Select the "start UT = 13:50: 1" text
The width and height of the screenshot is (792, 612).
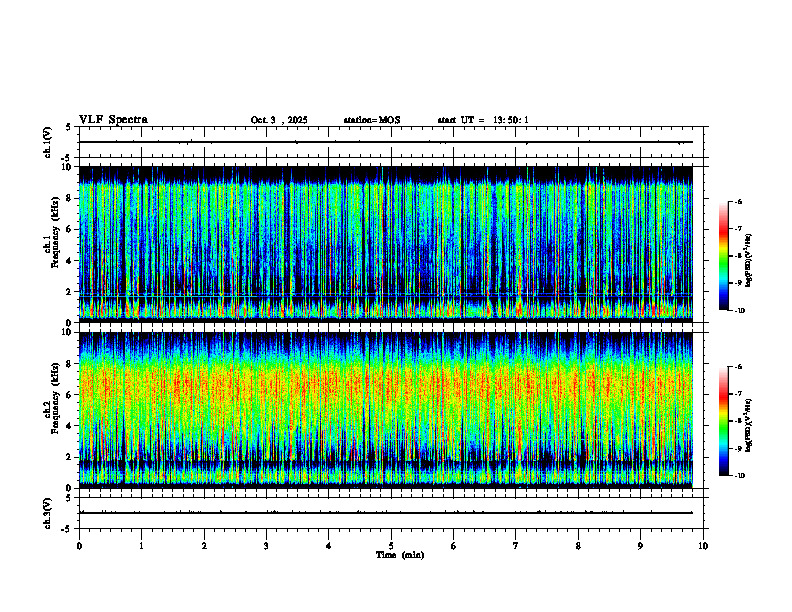pos(483,120)
